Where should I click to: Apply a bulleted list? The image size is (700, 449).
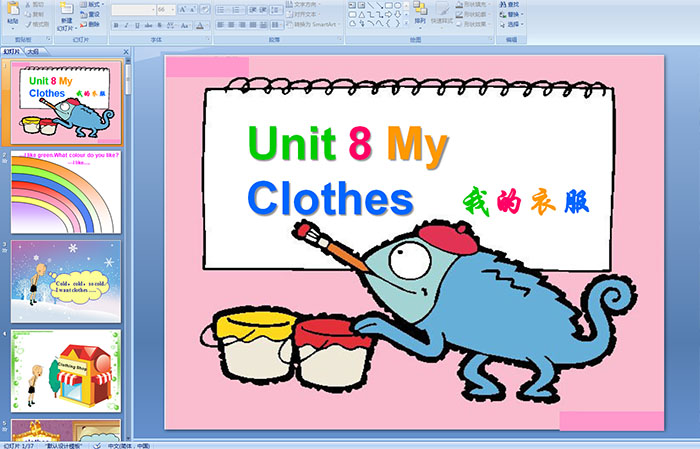click(x=222, y=10)
